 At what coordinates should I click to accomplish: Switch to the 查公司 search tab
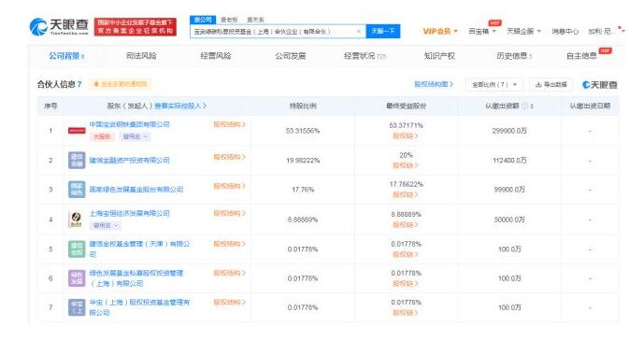[203, 20]
